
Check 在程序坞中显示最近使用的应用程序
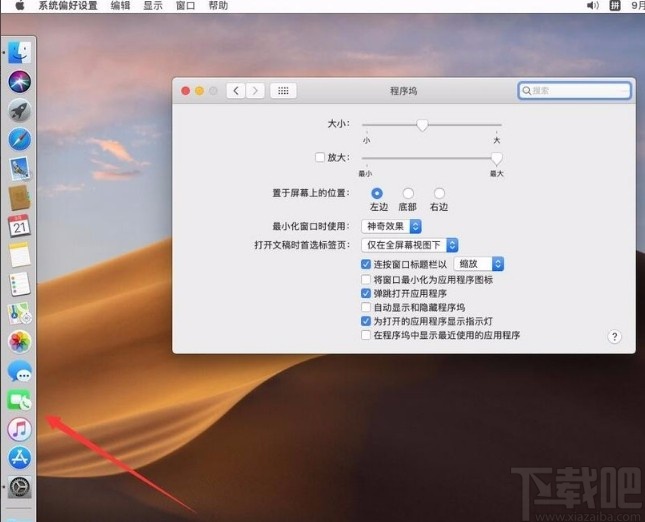pos(366,335)
